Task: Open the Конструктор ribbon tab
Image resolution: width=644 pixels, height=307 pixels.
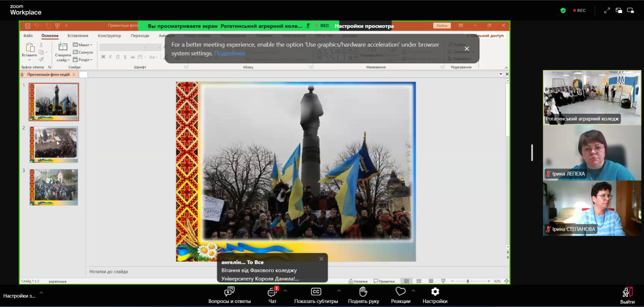Action: pyautogui.click(x=109, y=36)
